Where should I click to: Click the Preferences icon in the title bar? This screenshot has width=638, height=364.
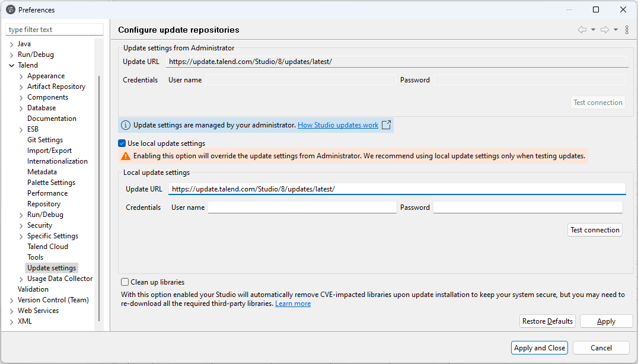point(9,9)
